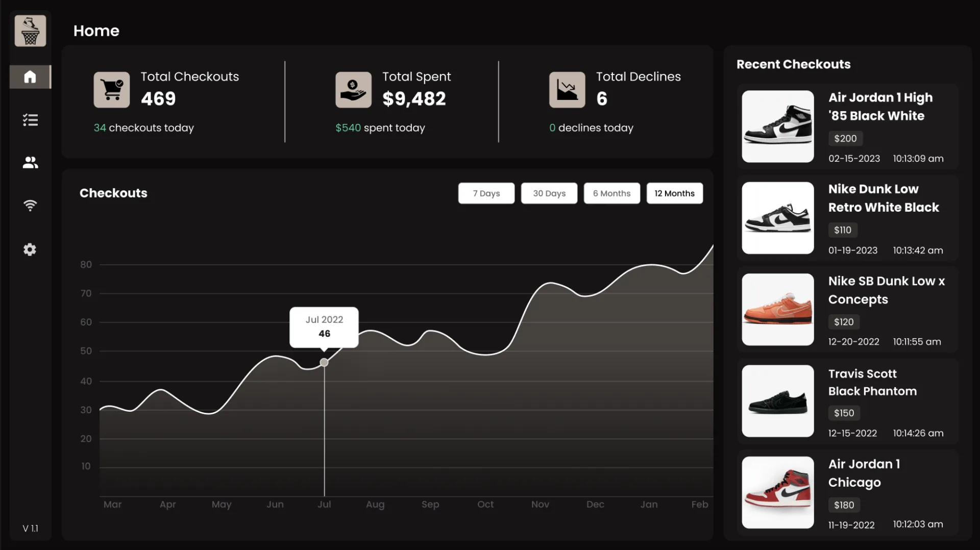
Task: Click the Checkouts chart heading
Action: pos(113,193)
